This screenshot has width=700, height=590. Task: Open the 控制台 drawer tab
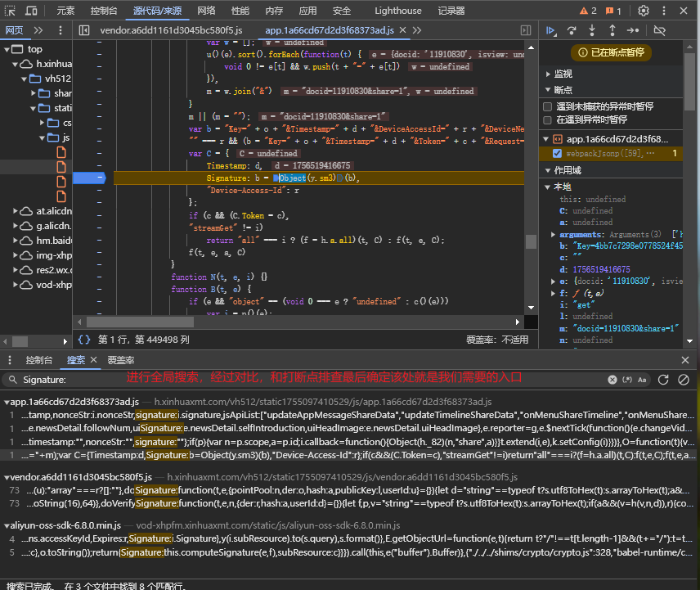tap(38, 360)
